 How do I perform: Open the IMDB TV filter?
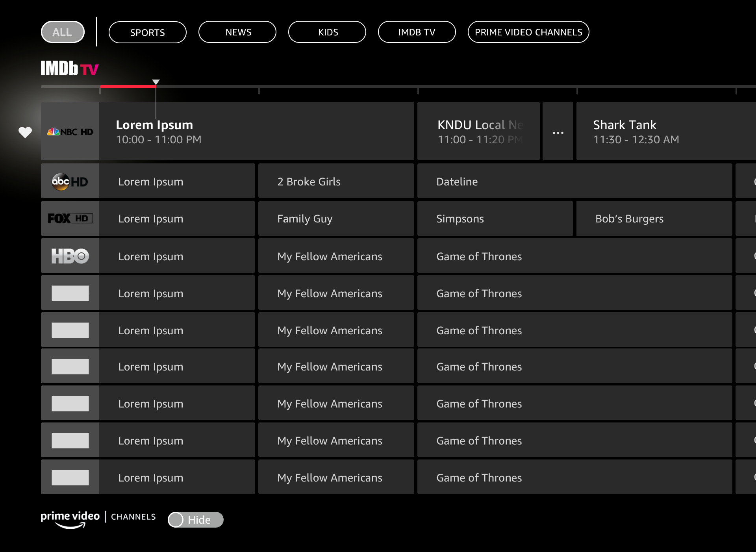point(417,32)
